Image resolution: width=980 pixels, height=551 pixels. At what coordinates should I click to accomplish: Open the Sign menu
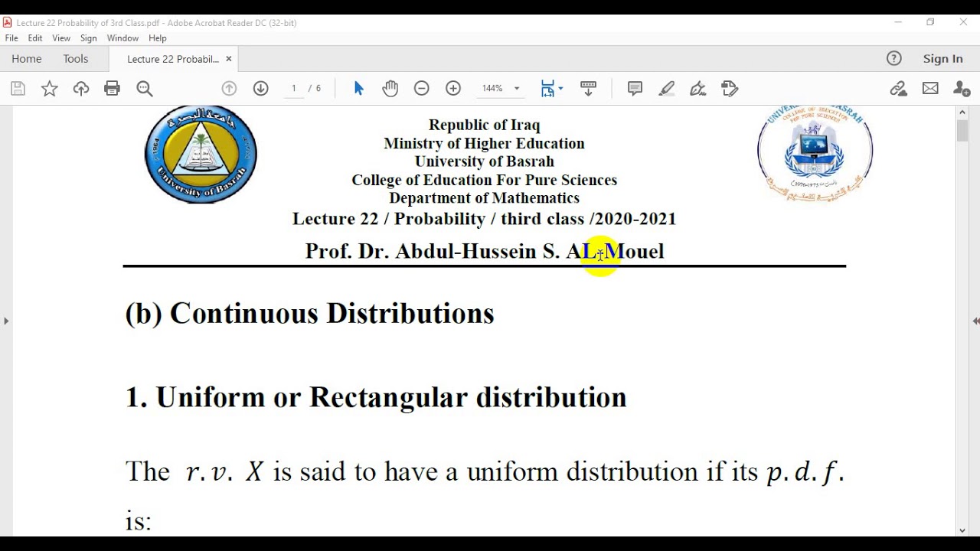coord(89,38)
